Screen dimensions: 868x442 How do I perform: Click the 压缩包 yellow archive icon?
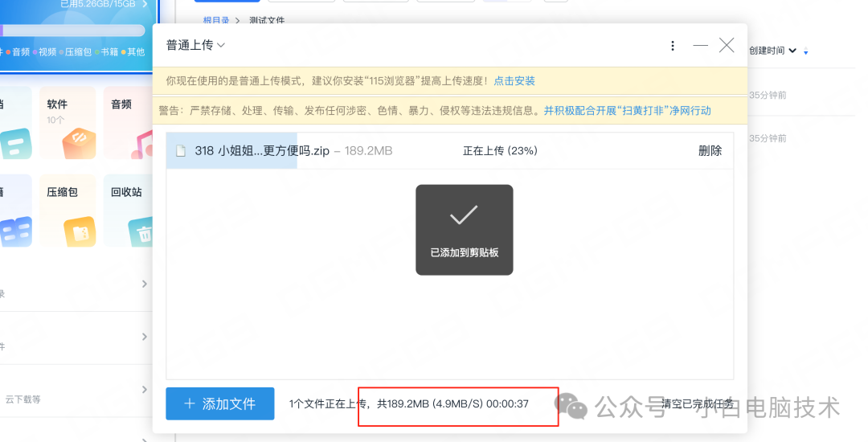(x=80, y=231)
